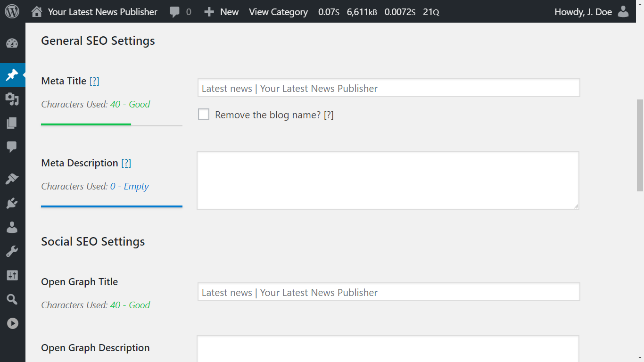Enable the Remove the blog name checkbox
Image resolution: width=644 pixels, height=362 pixels.
(x=204, y=114)
